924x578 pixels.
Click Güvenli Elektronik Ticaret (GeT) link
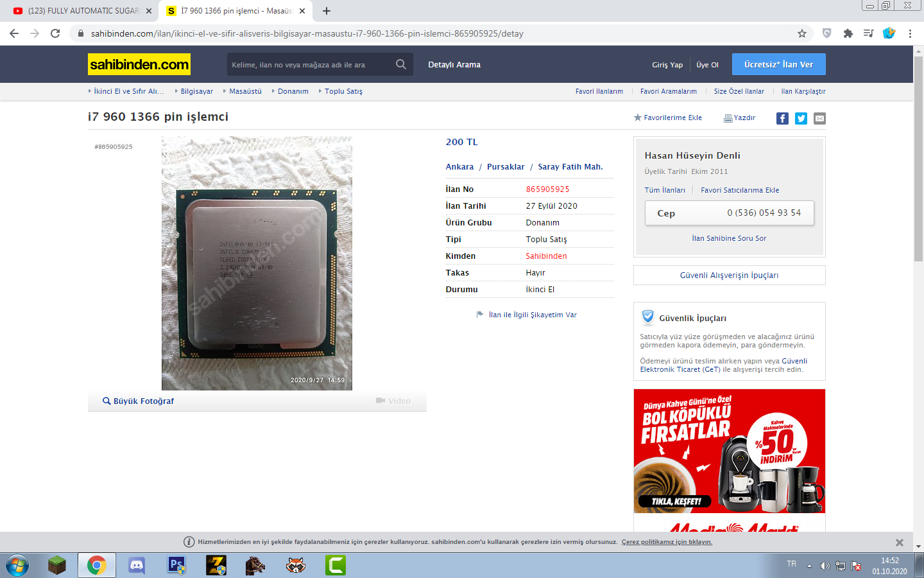(x=724, y=365)
